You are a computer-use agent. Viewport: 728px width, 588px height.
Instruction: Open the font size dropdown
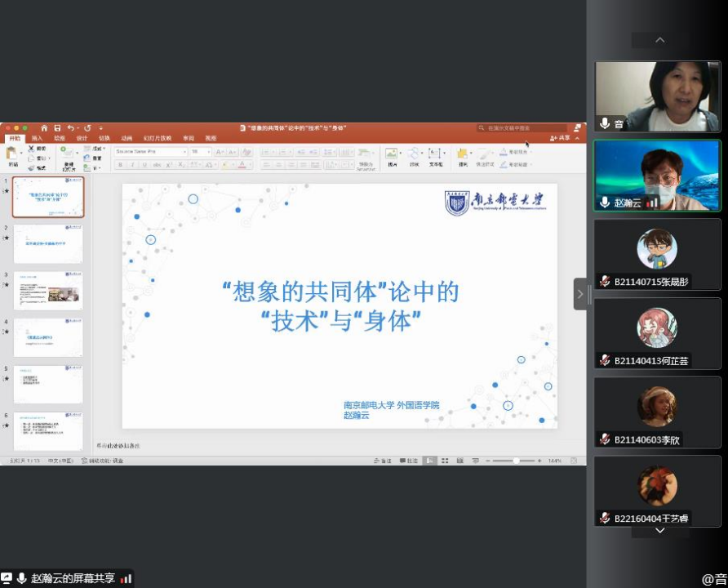point(200,151)
